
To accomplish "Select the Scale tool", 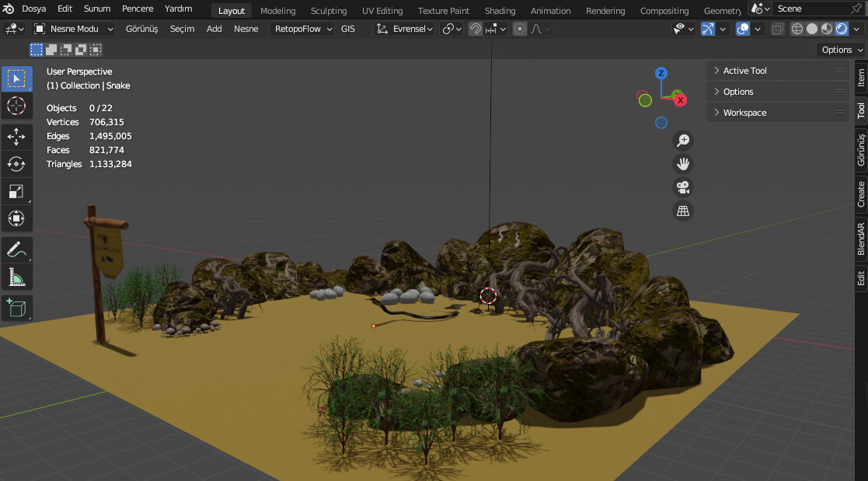I will [16, 191].
